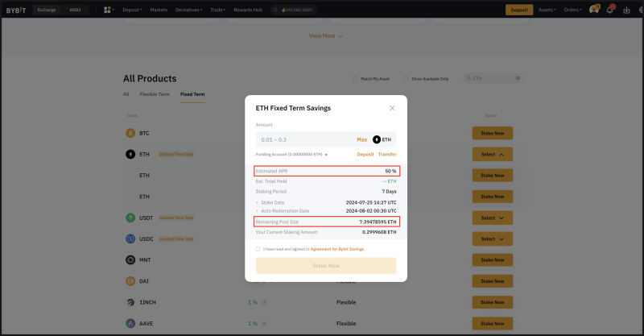This screenshot has width=644, height=336.
Task: Open the Orders dropdown menu
Action: click(572, 10)
